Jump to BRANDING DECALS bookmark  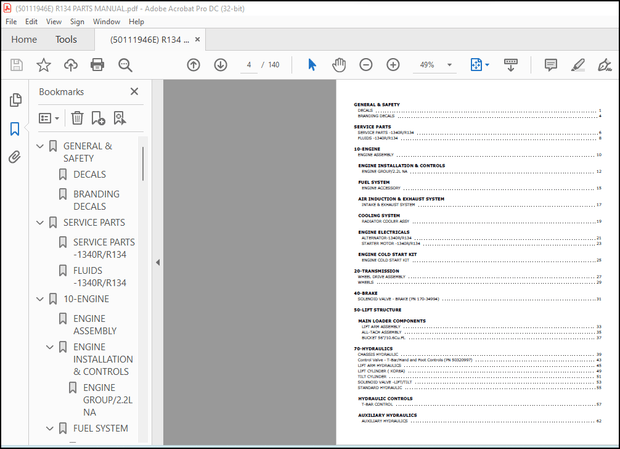click(96, 200)
